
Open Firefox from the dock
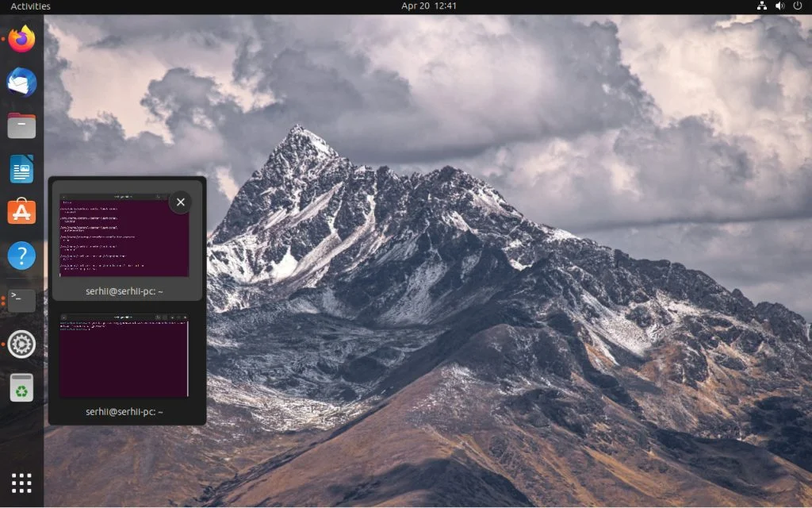click(x=20, y=39)
